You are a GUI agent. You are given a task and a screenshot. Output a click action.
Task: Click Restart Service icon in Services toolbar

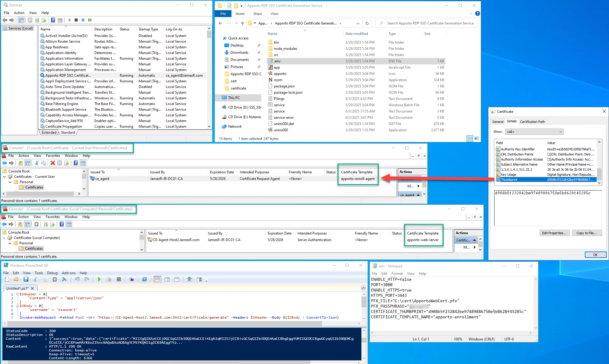tap(90, 20)
